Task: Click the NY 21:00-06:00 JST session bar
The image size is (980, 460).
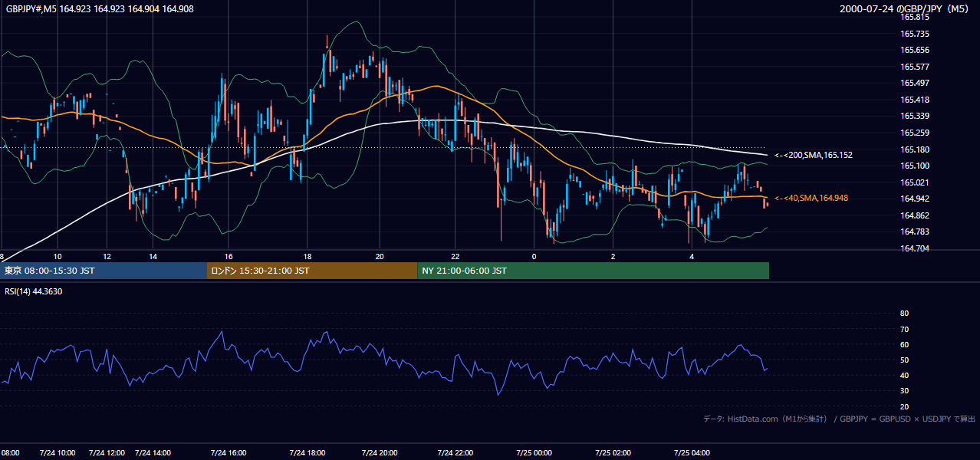Action: coord(593,271)
